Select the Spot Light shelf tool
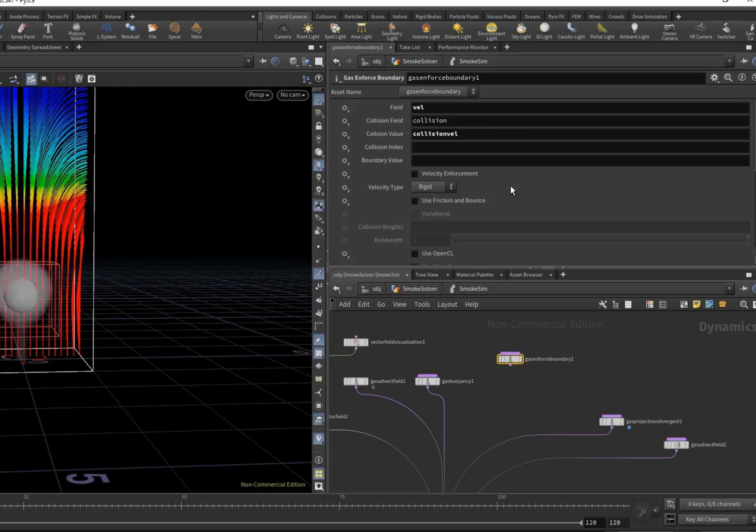Screen dimensions: 756x532 (335, 31)
